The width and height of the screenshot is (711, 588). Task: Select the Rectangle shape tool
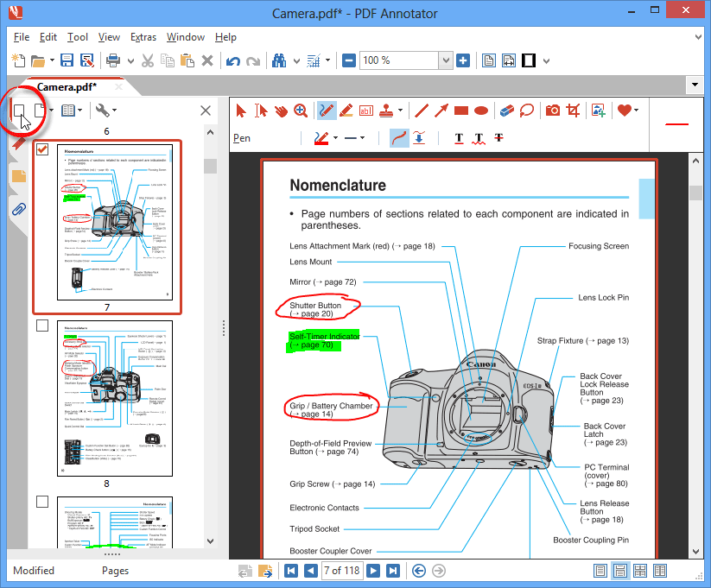click(461, 111)
